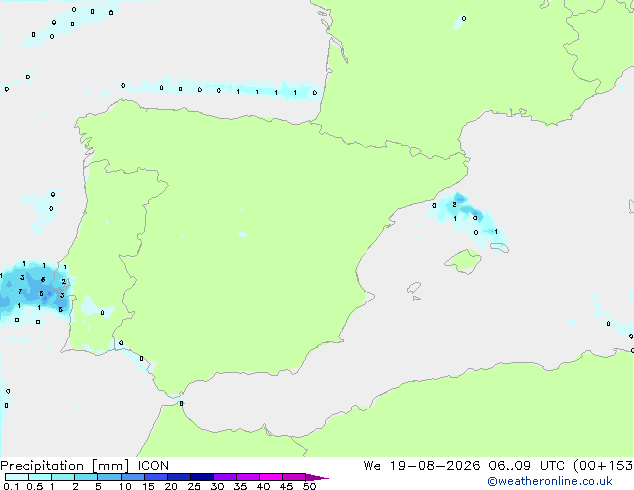Select the 30–35 mm purple swatch

pyautogui.click(x=224, y=477)
